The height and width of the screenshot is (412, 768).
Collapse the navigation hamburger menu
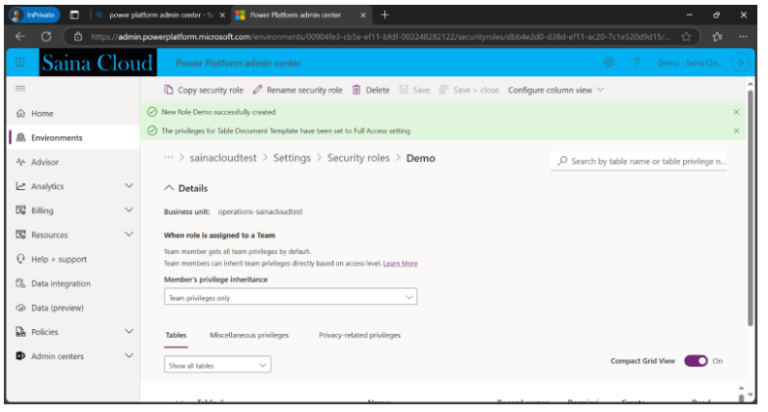point(20,88)
